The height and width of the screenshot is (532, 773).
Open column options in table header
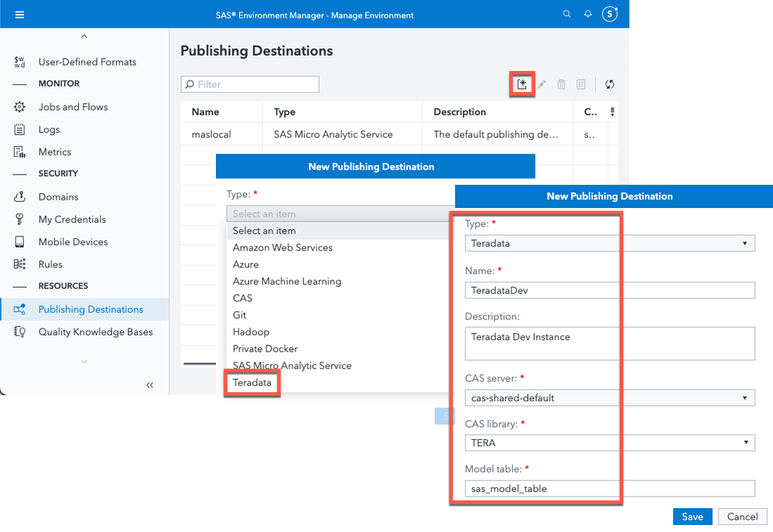612,112
